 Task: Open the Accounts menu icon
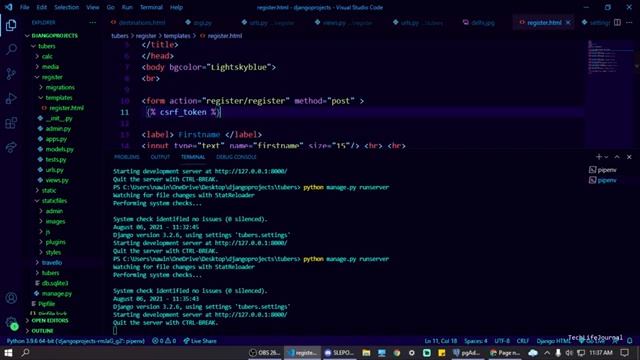pos(11,298)
